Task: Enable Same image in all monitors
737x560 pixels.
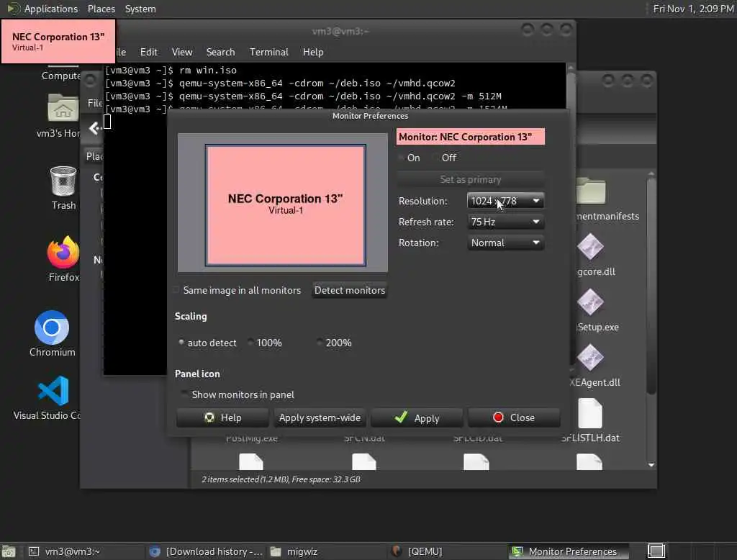Action: [x=238, y=290]
